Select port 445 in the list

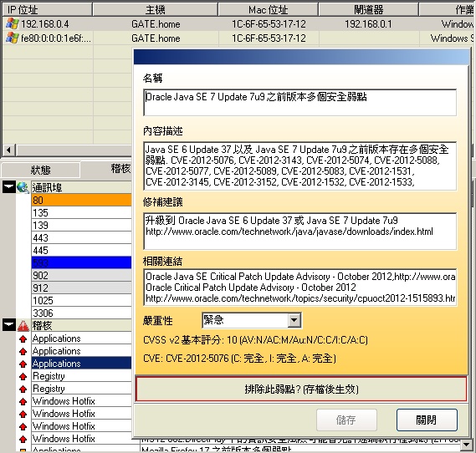81,250
